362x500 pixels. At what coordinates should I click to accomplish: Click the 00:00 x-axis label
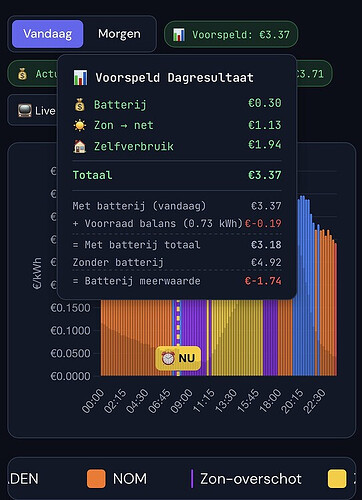[93, 401]
